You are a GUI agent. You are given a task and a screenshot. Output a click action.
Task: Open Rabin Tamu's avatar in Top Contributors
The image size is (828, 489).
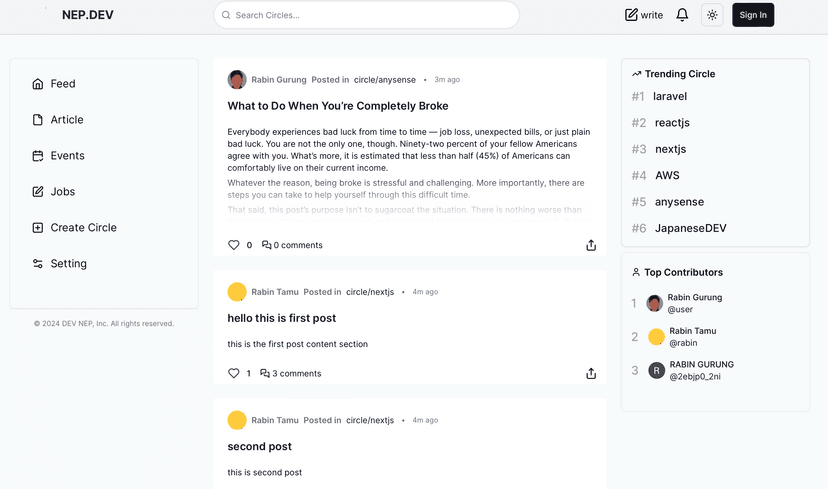656,337
